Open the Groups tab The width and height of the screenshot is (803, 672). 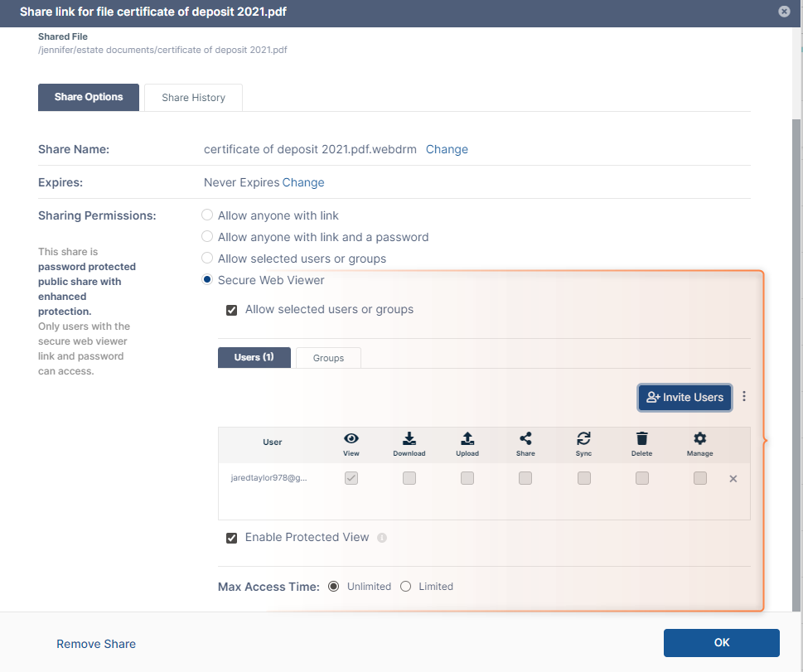[x=328, y=358]
